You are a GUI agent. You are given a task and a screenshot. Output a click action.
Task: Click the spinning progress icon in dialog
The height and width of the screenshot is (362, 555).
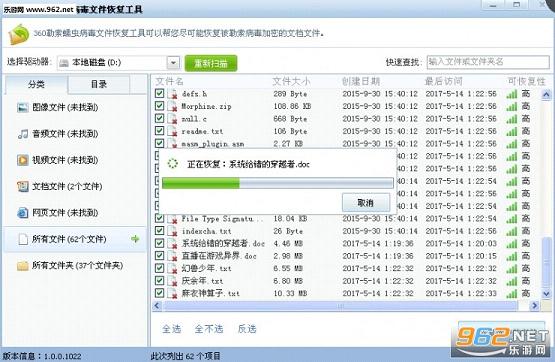172,163
